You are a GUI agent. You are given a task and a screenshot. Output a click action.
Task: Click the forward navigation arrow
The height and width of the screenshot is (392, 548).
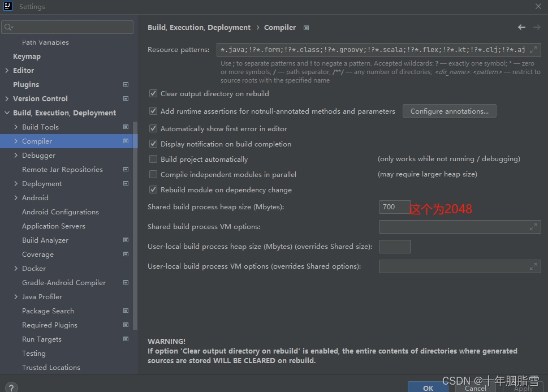click(x=536, y=27)
